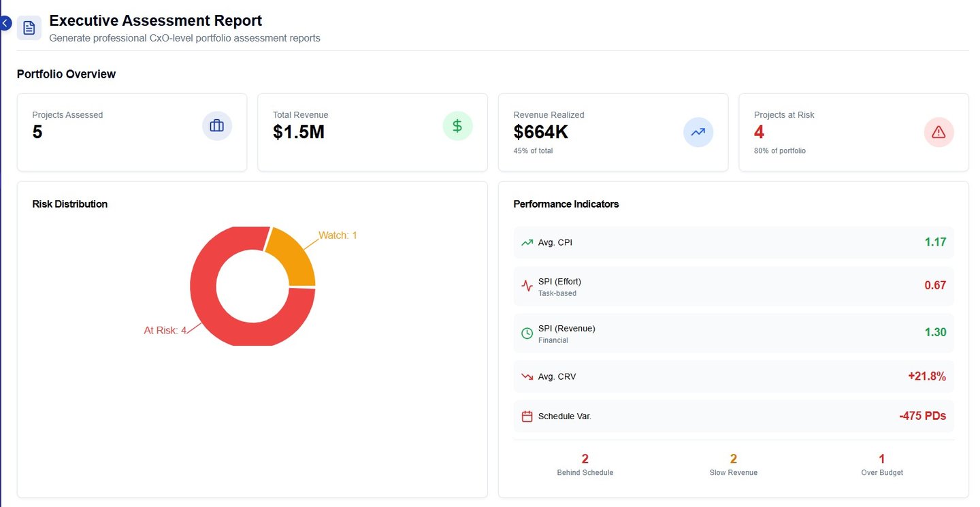The image size is (980, 507).
Task: Click the SPI (Revenue) clock icon
Action: (527, 333)
